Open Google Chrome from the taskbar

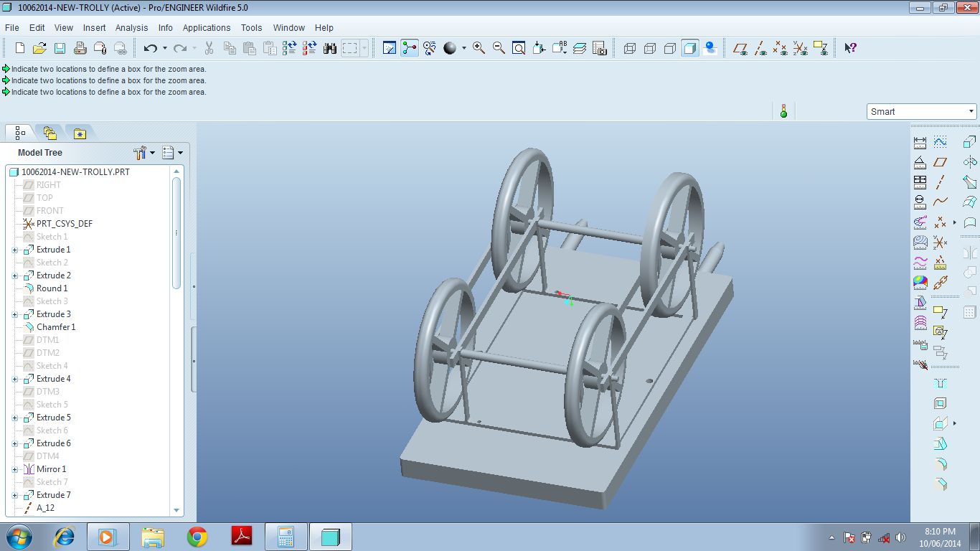(x=197, y=537)
